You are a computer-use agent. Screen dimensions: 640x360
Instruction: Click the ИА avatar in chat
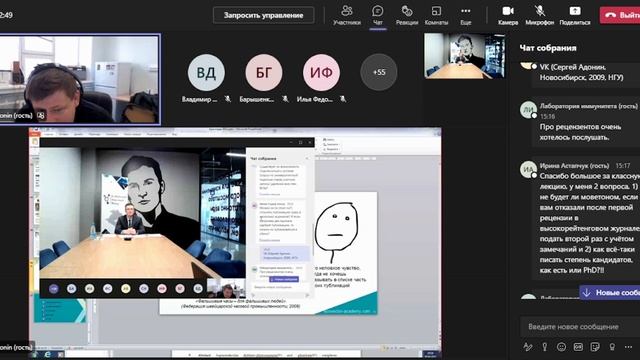coord(528,169)
